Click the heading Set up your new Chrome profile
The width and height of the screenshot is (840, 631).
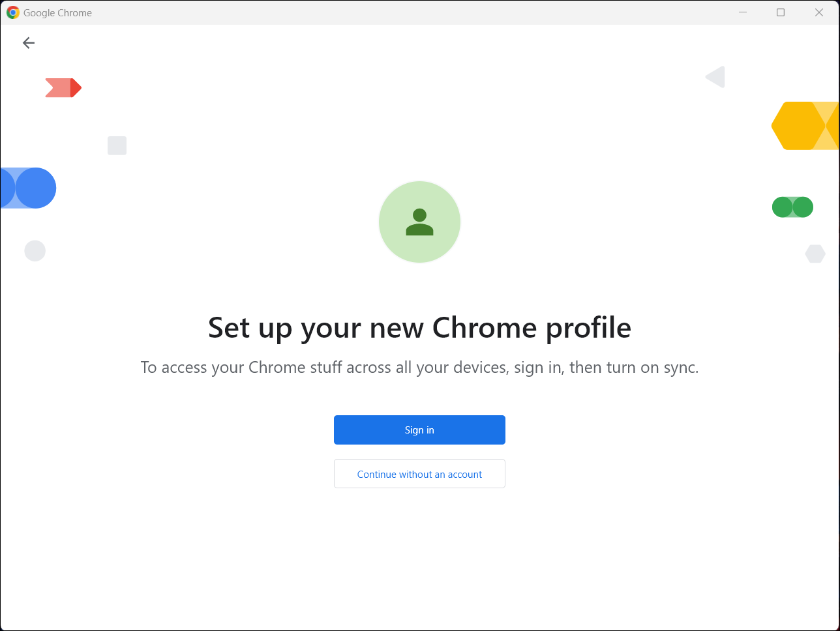pyautogui.click(x=419, y=328)
